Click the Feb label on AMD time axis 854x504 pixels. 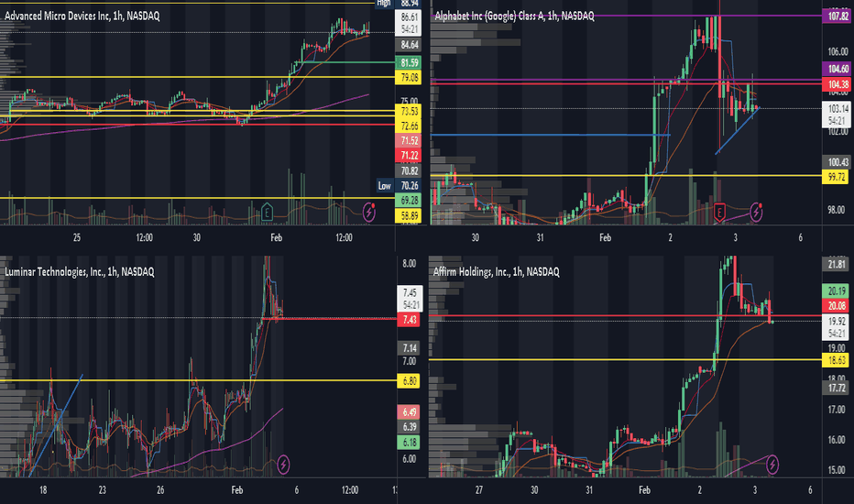pos(276,237)
